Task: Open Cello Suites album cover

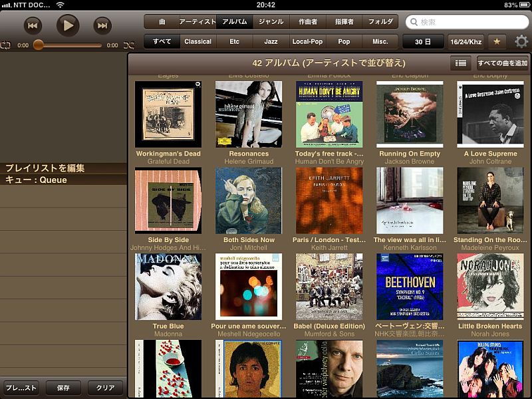Action: tap(410, 369)
